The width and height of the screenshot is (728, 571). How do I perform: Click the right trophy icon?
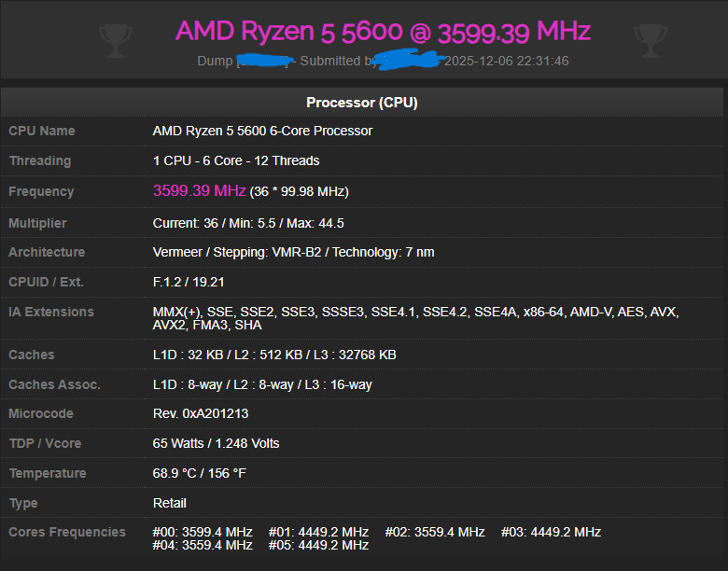click(650, 38)
